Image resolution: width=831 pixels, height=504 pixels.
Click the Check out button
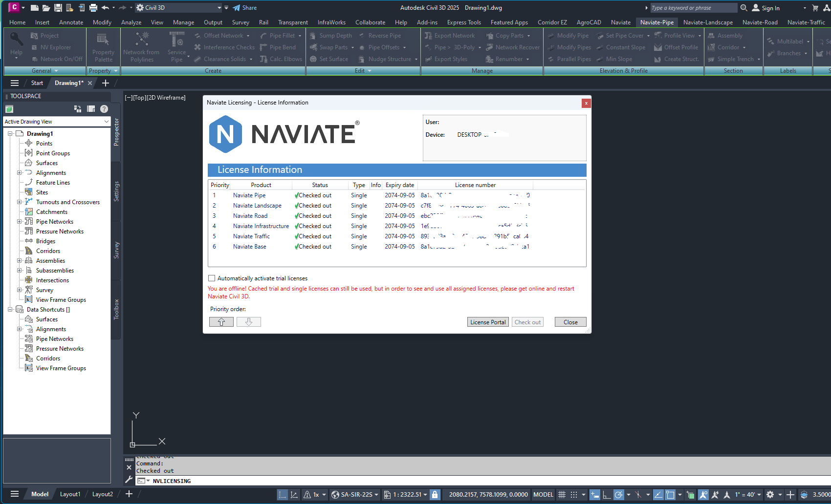coord(527,322)
